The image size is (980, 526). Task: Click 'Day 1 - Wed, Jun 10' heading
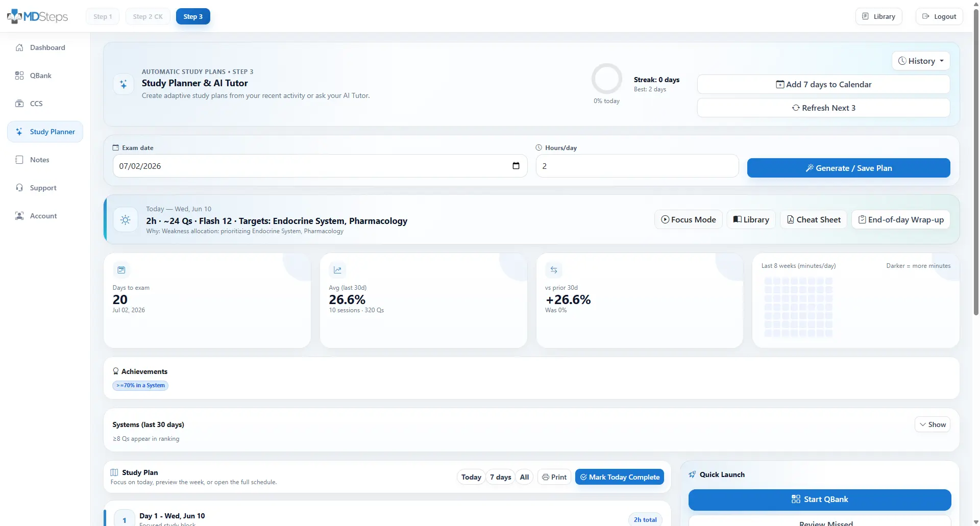[x=172, y=516]
